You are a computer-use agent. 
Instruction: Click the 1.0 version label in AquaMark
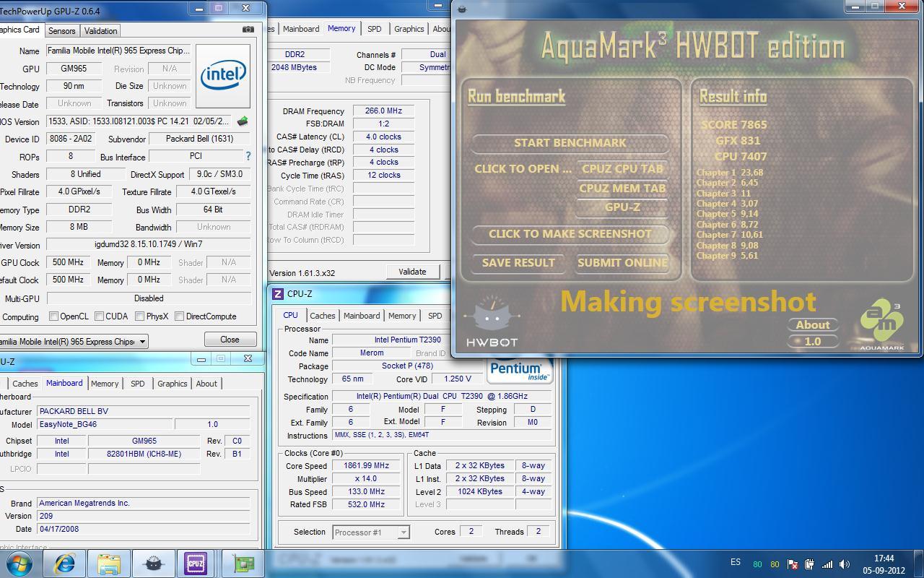coord(813,341)
